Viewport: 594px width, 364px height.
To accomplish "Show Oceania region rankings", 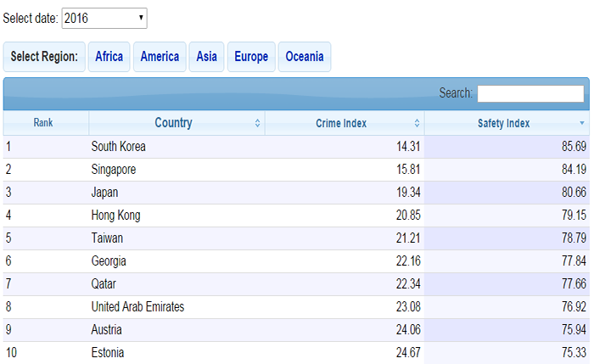I will (x=304, y=57).
